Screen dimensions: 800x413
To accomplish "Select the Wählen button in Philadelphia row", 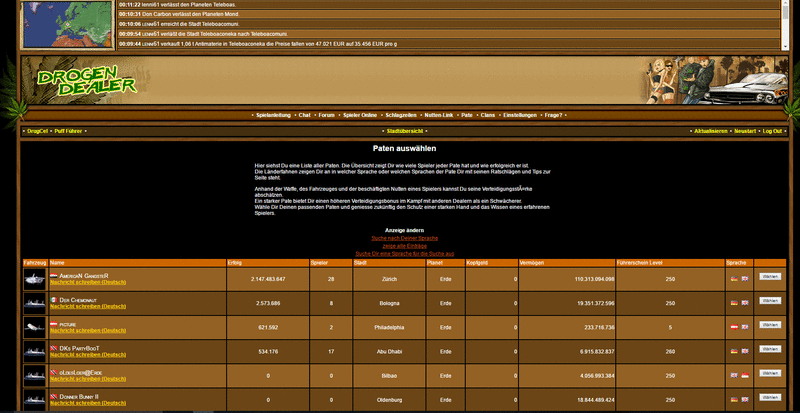I will point(770,325).
